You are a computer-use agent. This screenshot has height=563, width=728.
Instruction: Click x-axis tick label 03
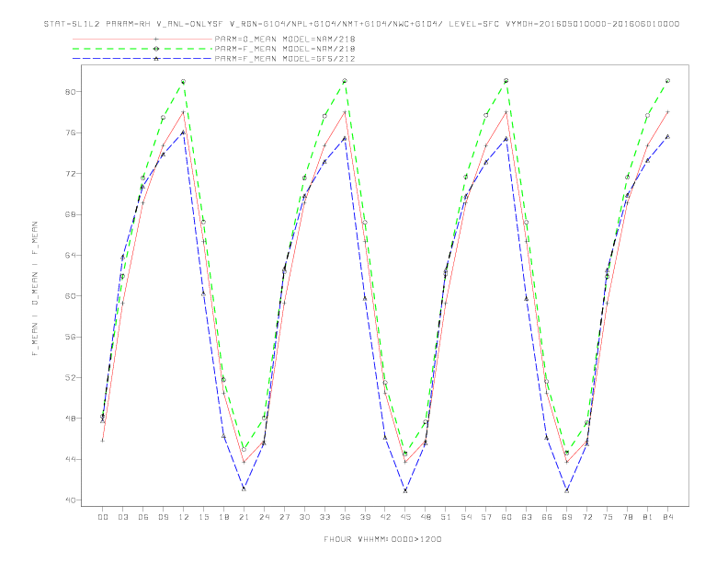pyautogui.click(x=122, y=517)
